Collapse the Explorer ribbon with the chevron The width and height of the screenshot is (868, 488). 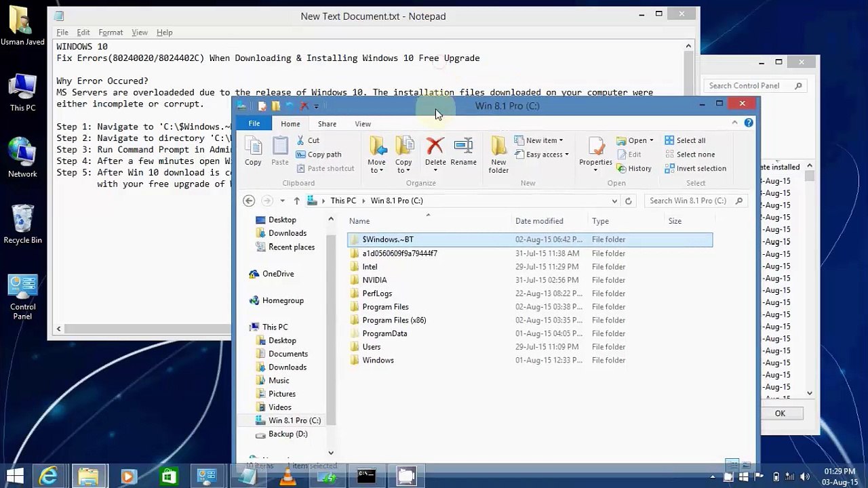pos(734,123)
